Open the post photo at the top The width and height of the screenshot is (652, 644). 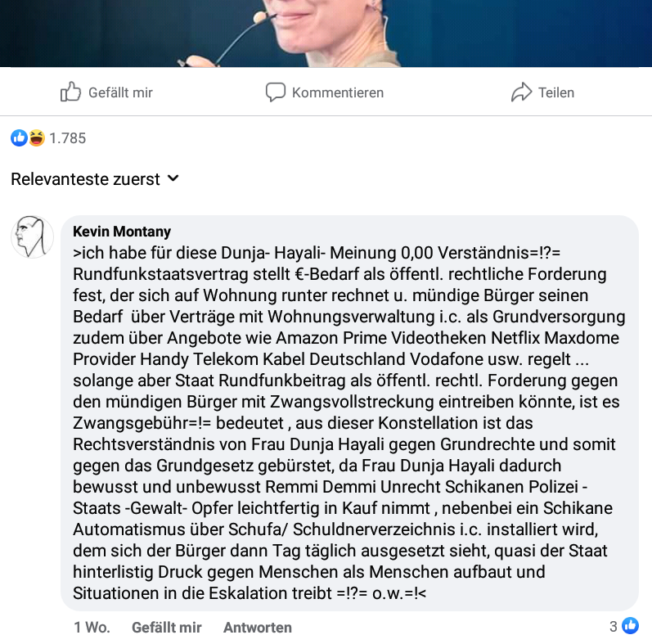click(326, 33)
